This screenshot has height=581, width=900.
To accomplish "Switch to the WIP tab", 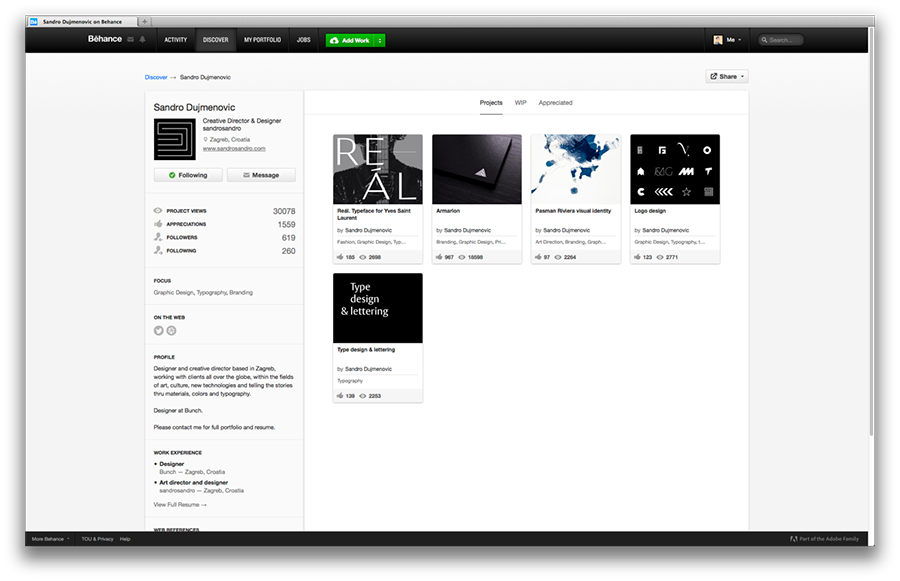I will [520, 103].
